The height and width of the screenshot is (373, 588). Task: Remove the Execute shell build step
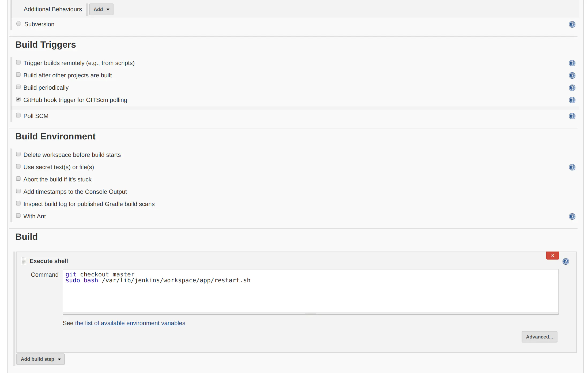[x=552, y=255]
